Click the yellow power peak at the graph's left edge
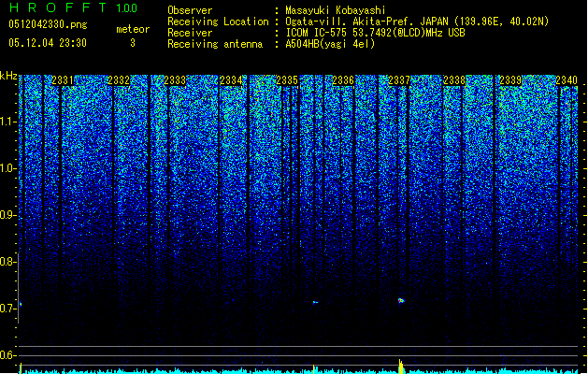 pyautogui.click(x=21, y=368)
